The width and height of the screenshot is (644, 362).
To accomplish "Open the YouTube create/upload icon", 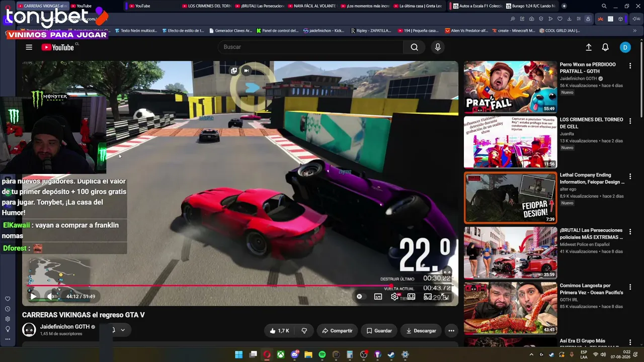I will point(589,47).
